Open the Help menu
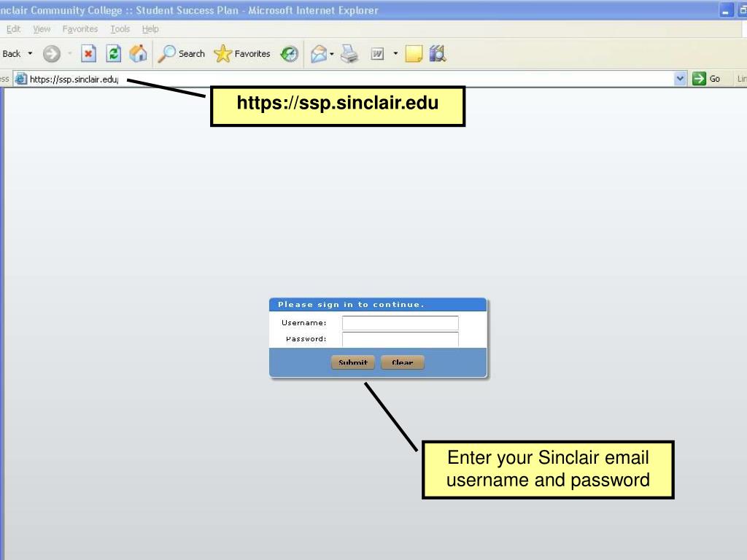This screenshot has height=560, width=747. pos(150,29)
